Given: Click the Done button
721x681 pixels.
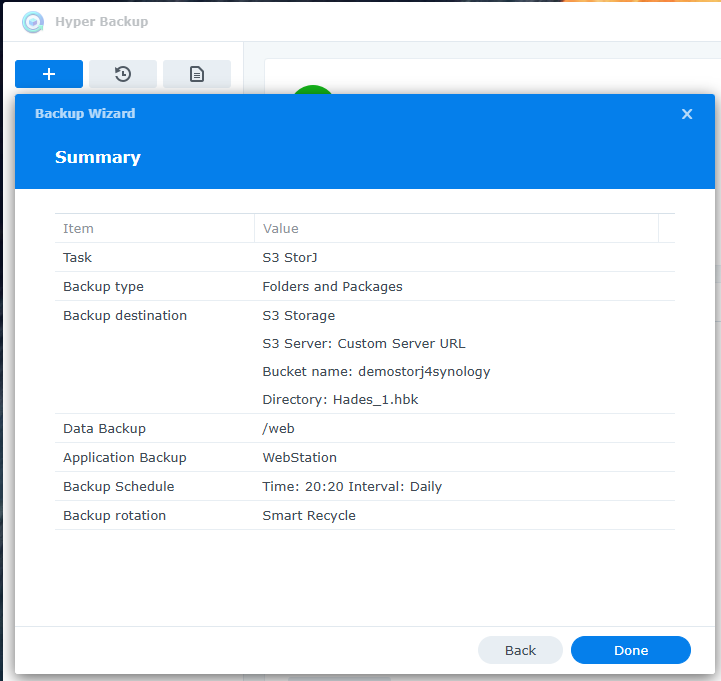Looking at the screenshot, I should click(630, 650).
